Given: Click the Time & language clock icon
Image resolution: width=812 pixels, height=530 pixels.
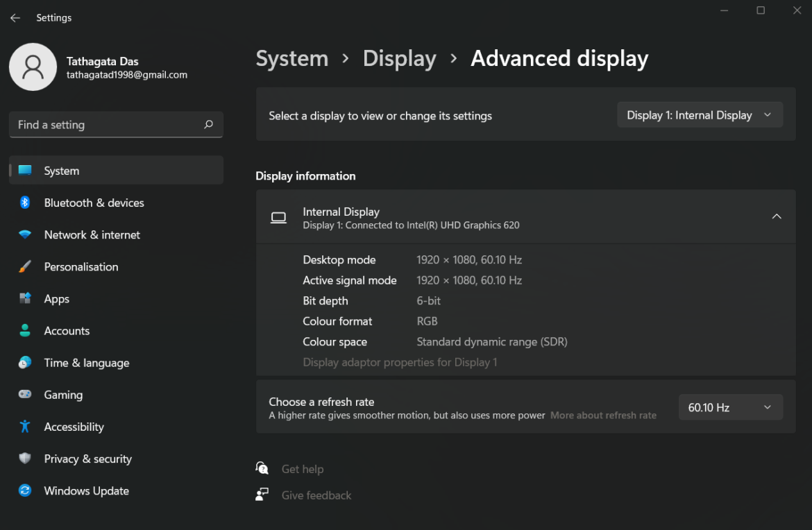Looking at the screenshot, I should coord(25,362).
